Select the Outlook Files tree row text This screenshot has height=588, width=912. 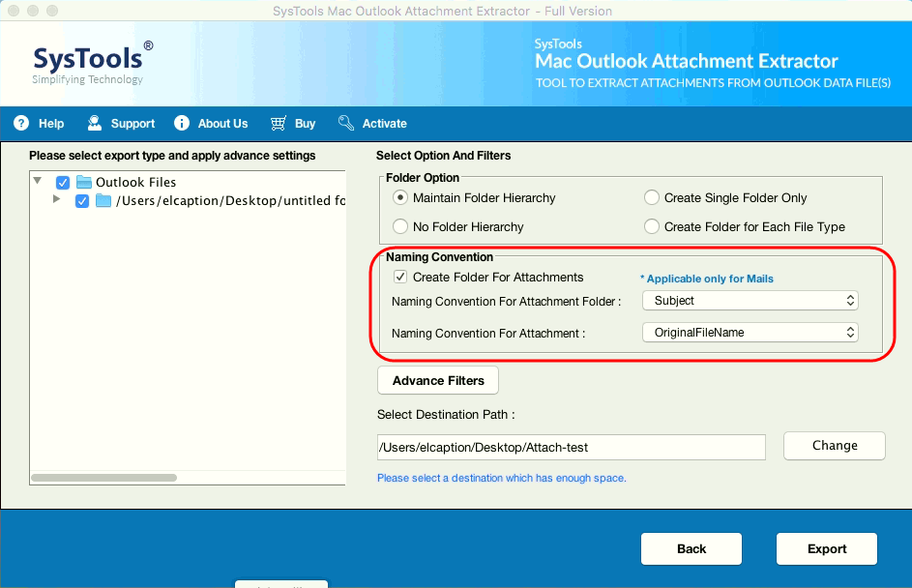135,183
